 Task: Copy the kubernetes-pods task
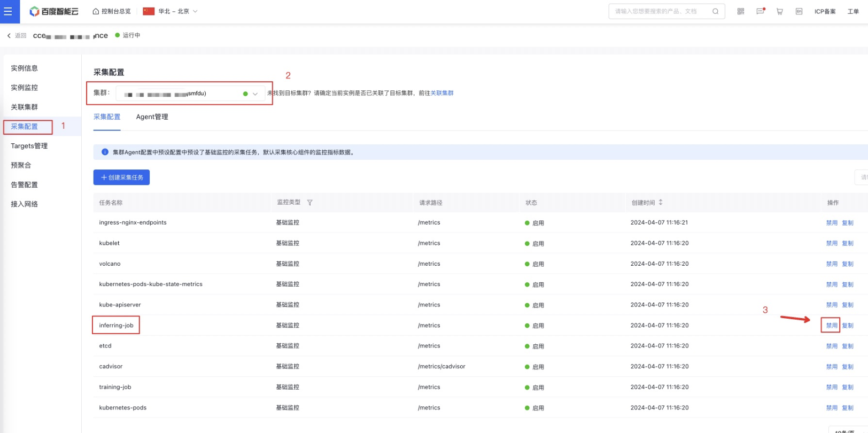(848, 408)
